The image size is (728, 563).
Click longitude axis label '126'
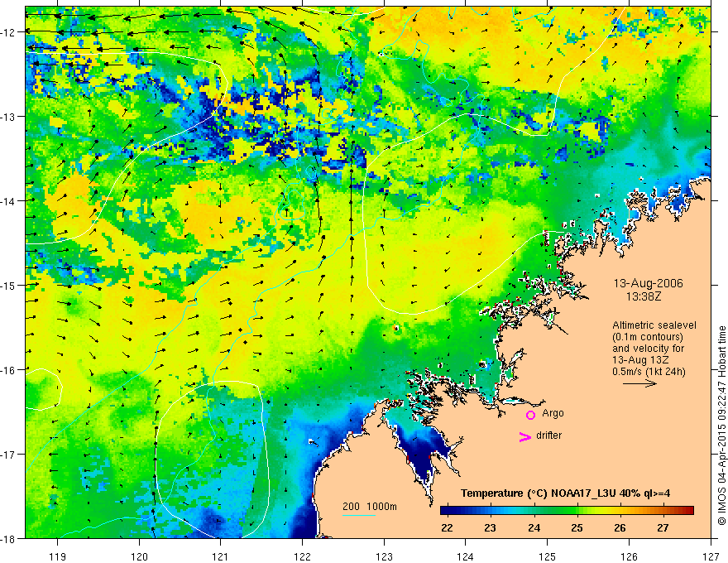(x=629, y=556)
